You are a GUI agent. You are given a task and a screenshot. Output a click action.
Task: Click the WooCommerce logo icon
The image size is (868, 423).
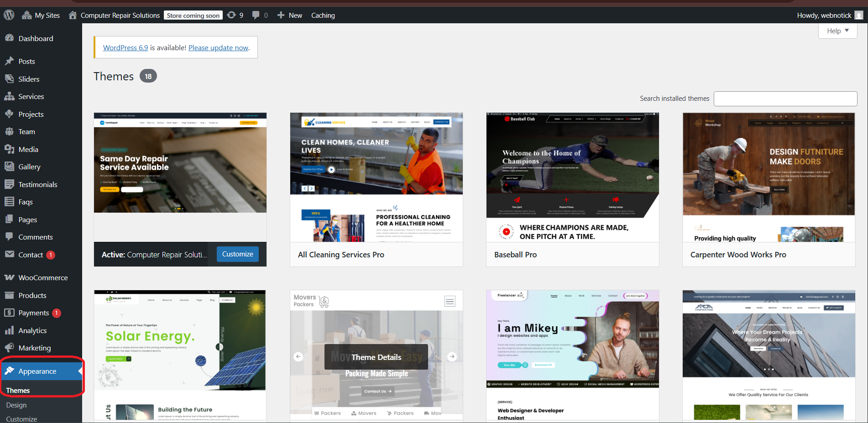9,277
